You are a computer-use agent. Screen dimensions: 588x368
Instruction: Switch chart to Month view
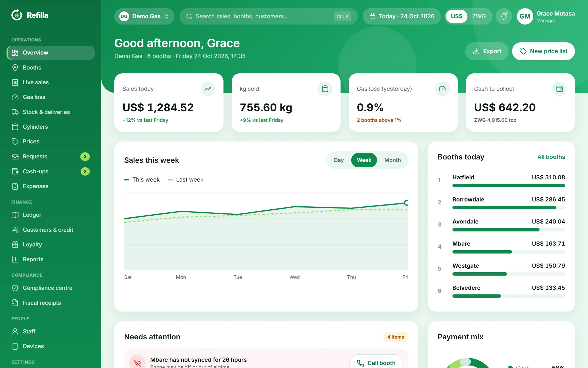click(x=393, y=160)
